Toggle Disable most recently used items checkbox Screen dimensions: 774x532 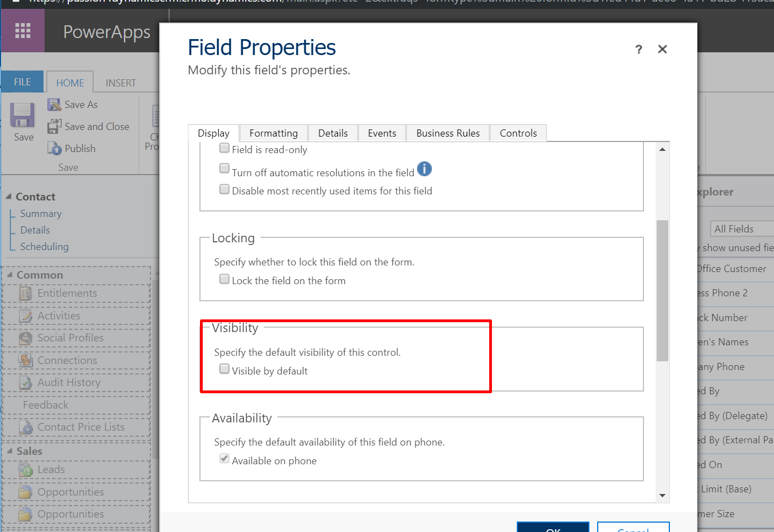pos(224,189)
